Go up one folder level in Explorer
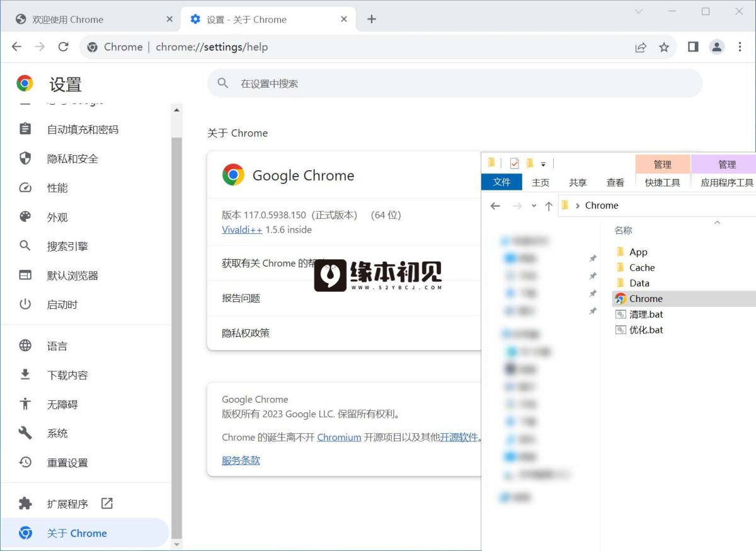 (549, 206)
